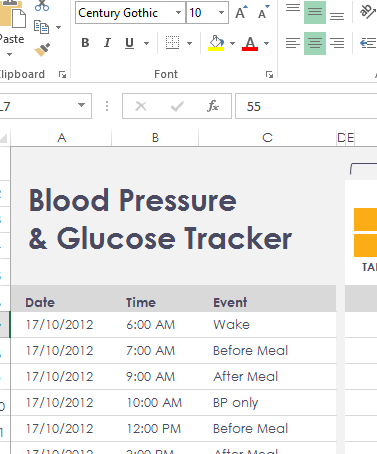Select the Before Meal cell at 7:00 AM
This screenshot has width=377, height=454.
tap(267, 351)
